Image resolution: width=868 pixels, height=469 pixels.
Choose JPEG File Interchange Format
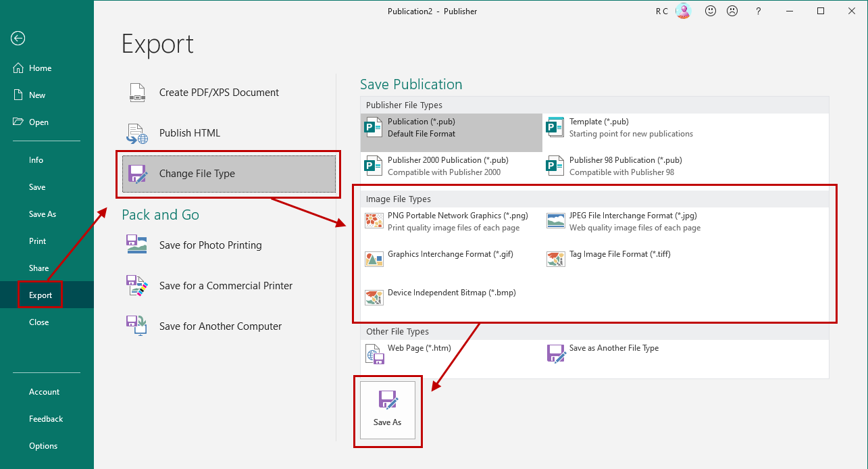[x=633, y=222]
